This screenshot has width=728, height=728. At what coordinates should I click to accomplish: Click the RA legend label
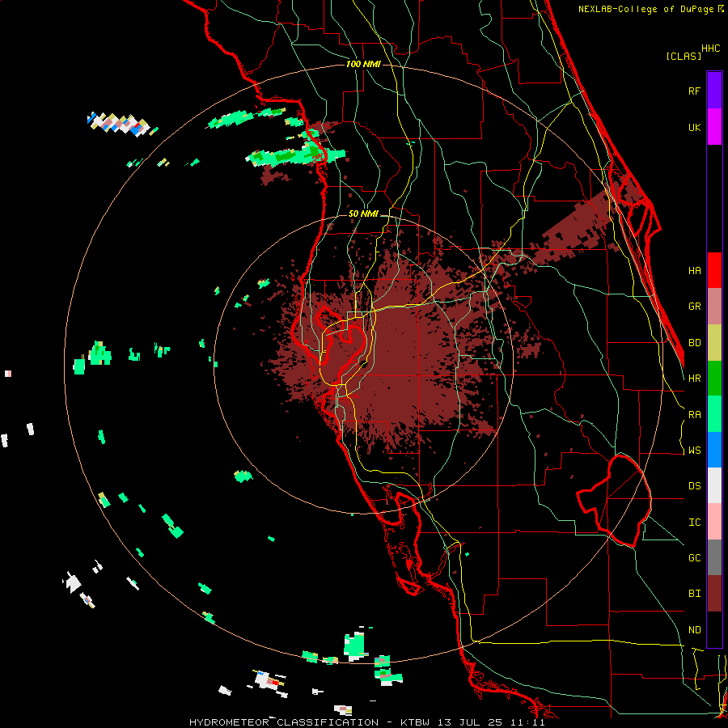(x=694, y=415)
